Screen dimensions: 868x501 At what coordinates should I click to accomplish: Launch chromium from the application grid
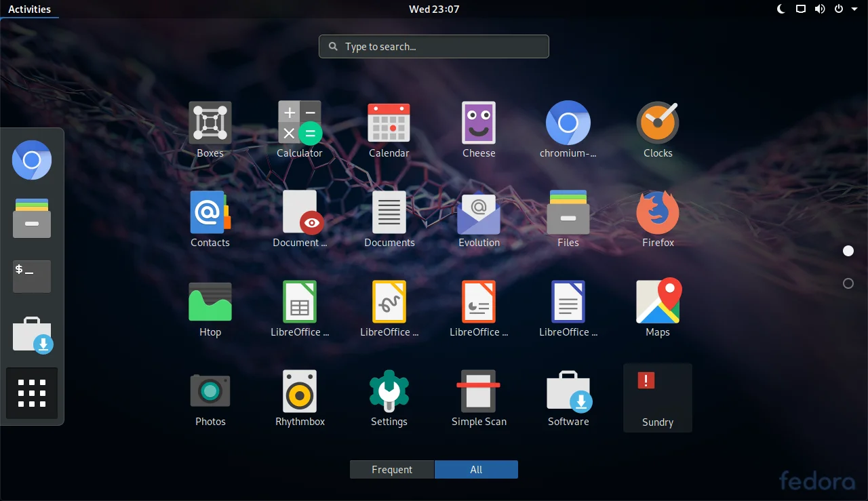(568, 130)
